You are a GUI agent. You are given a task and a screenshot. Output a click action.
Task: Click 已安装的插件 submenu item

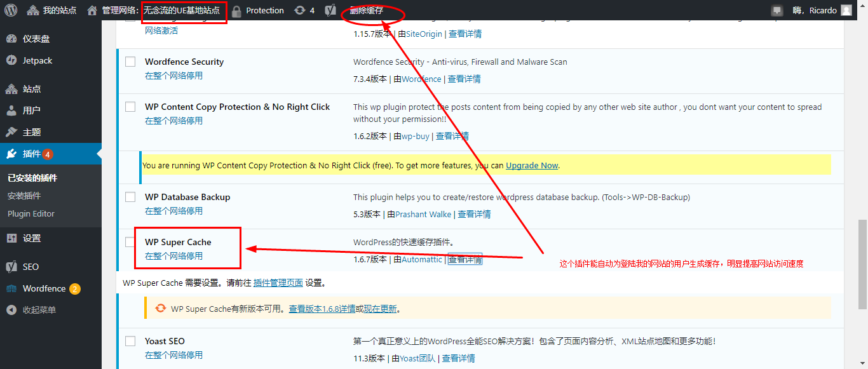pos(32,178)
